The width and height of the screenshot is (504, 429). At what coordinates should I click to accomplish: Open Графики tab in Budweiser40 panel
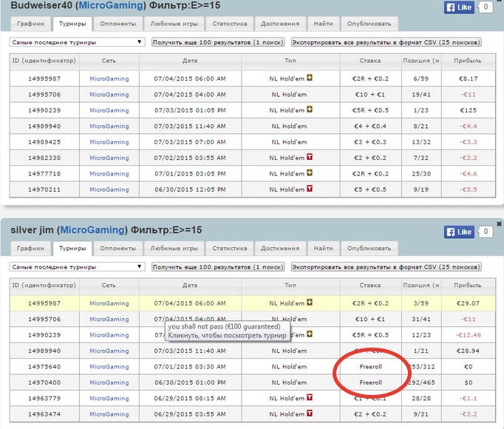30,24
